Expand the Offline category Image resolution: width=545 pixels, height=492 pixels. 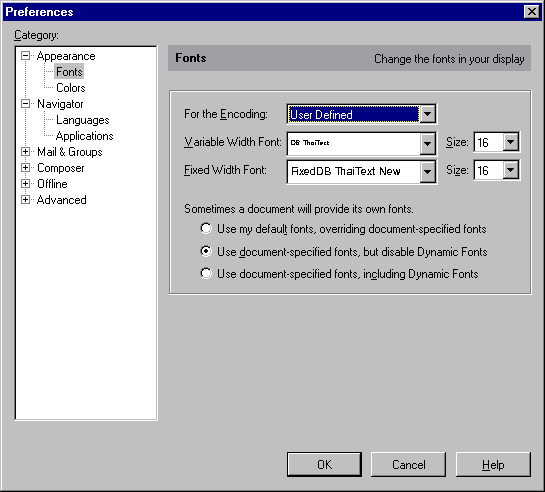coord(25,183)
